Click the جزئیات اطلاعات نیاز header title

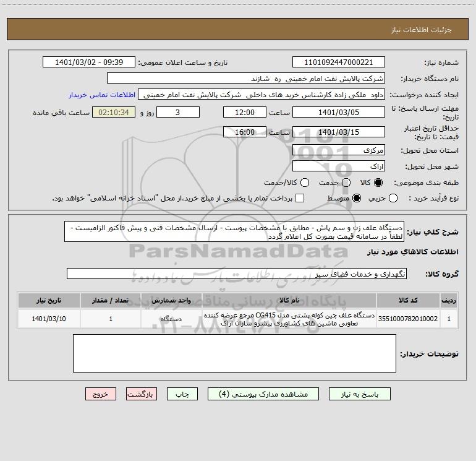(422, 30)
